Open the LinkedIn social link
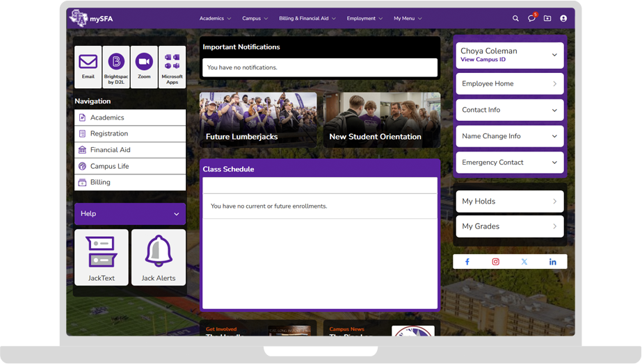This screenshot has width=642, height=364. [553, 262]
